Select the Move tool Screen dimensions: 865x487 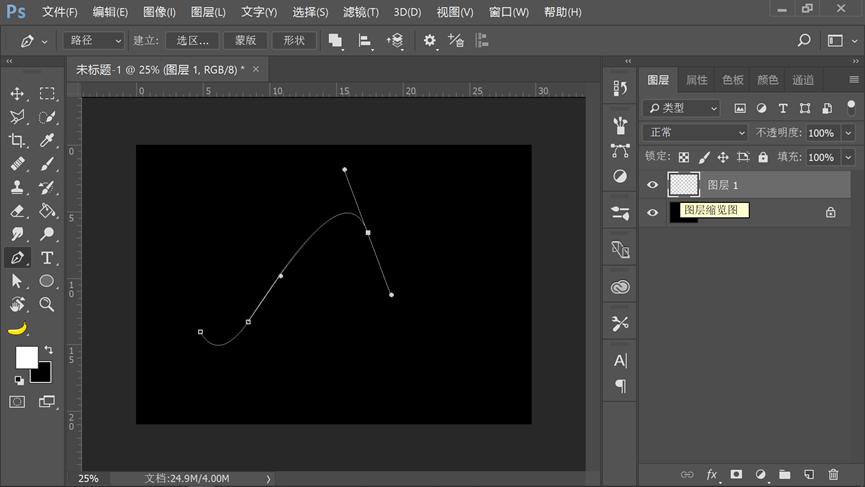point(17,93)
